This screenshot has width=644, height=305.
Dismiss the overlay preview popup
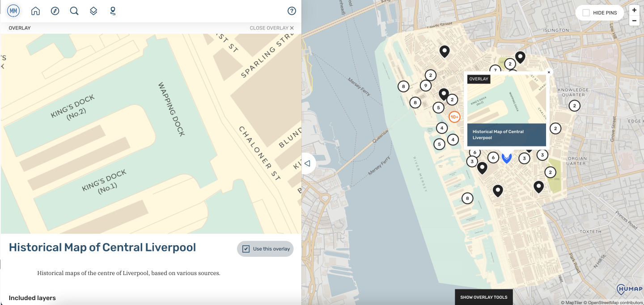click(x=549, y=72)
